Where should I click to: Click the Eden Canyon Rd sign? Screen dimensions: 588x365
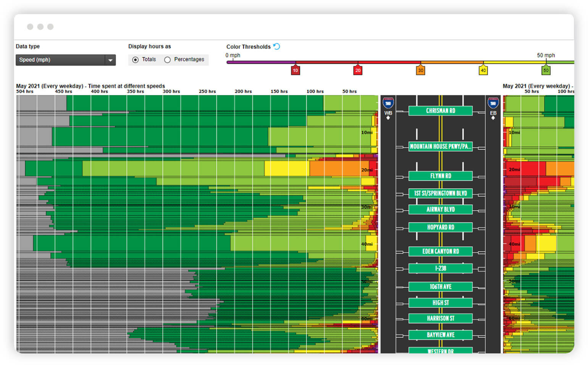pos(440,252)
